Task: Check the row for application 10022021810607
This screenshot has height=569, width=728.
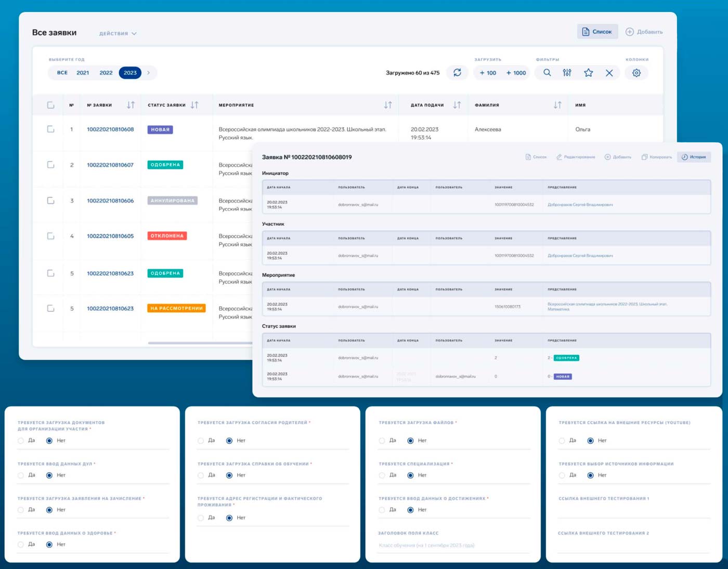Action: (51, 165)
